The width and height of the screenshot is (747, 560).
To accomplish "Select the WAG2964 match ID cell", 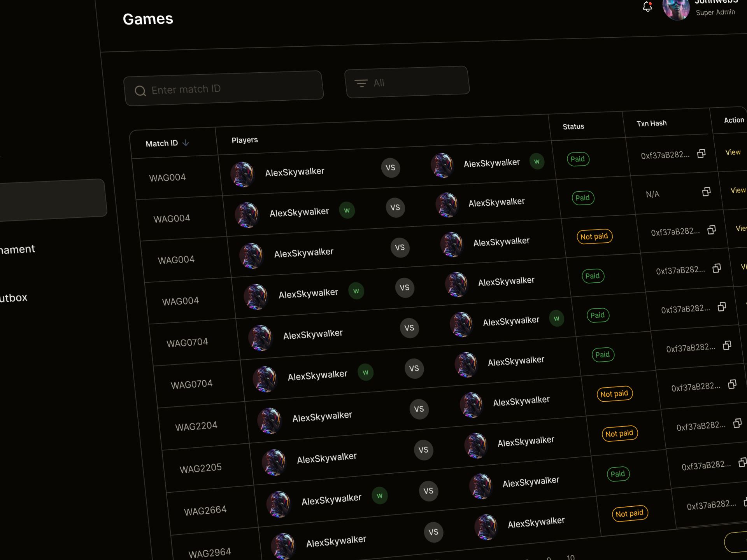I will 210,553.
